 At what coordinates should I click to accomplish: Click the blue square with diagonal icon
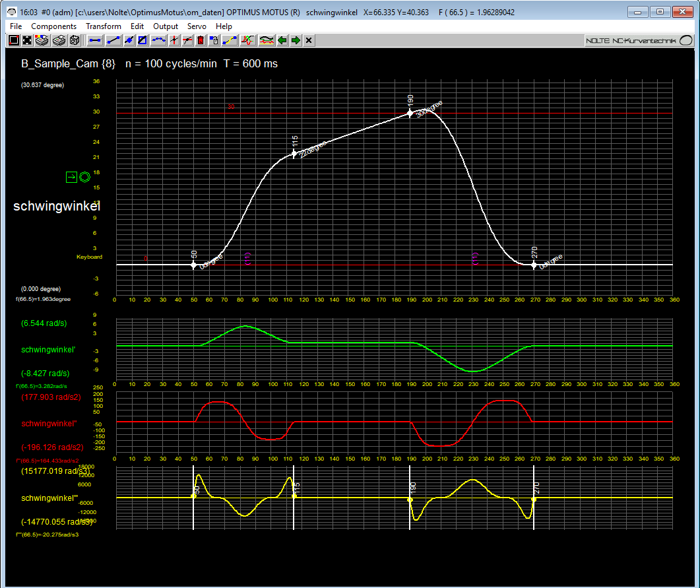142,40
